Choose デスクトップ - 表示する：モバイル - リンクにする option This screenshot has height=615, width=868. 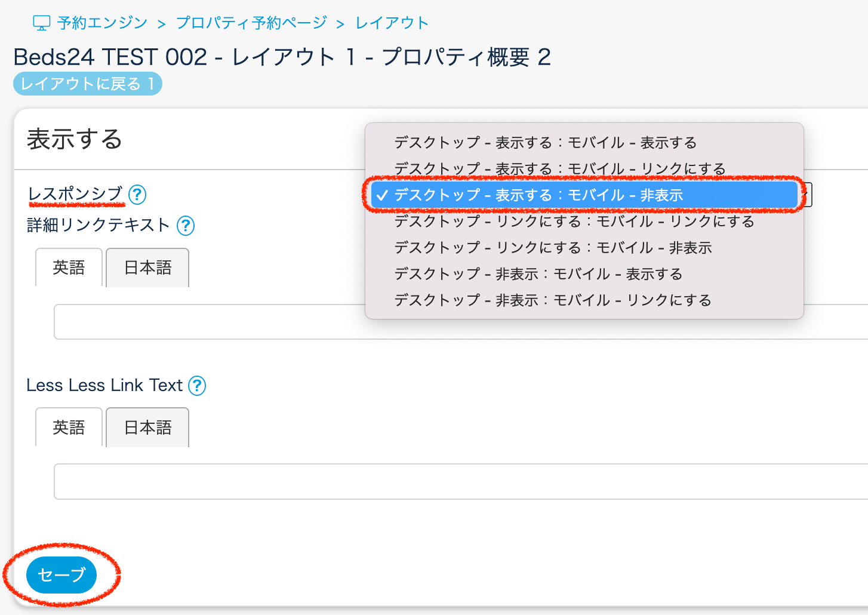559,168
